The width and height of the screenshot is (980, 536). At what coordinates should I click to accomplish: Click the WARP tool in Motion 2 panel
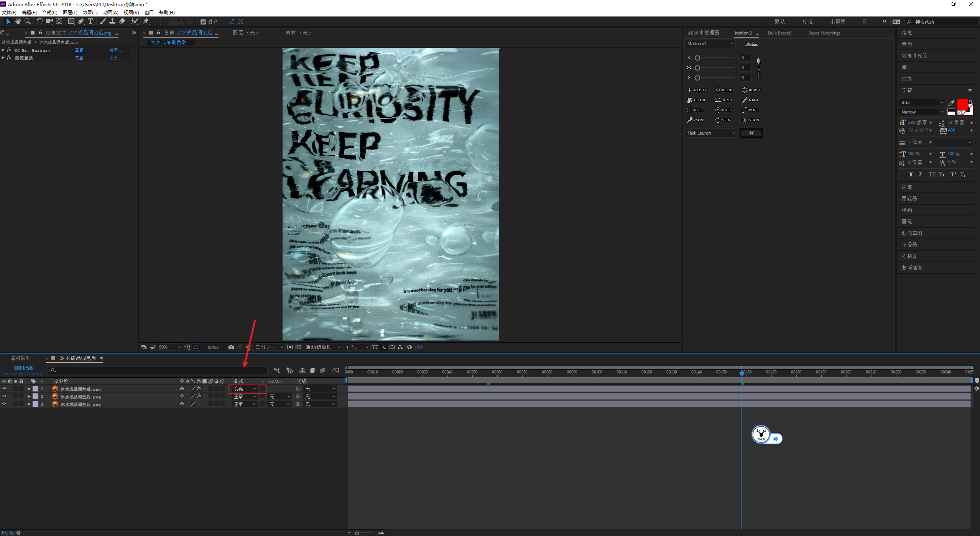695,120
